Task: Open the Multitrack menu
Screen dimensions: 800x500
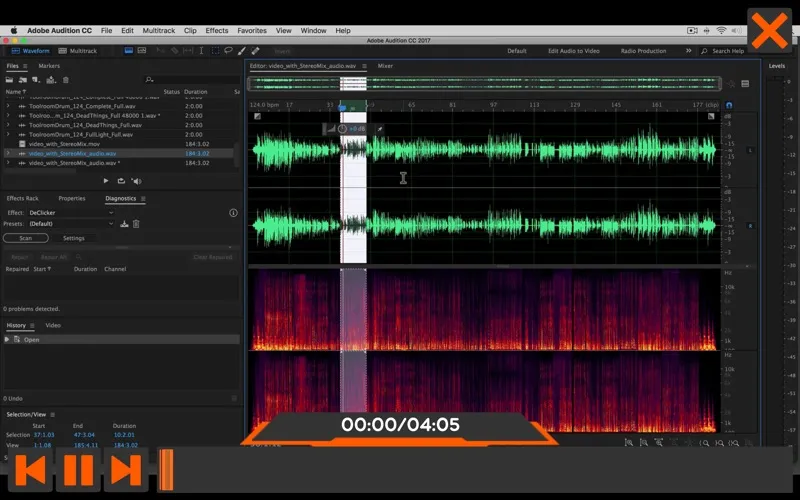Action: (159, 31)
